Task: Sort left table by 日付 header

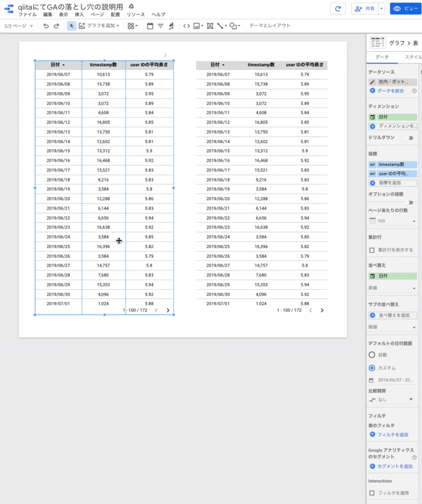Action: coord(58,65)
